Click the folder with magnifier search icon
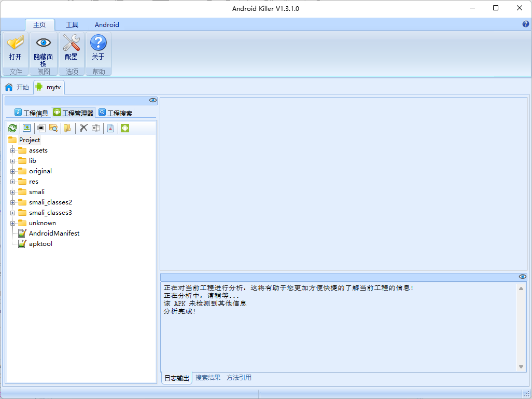The image size is (532, 399). (x=53, y=128)
